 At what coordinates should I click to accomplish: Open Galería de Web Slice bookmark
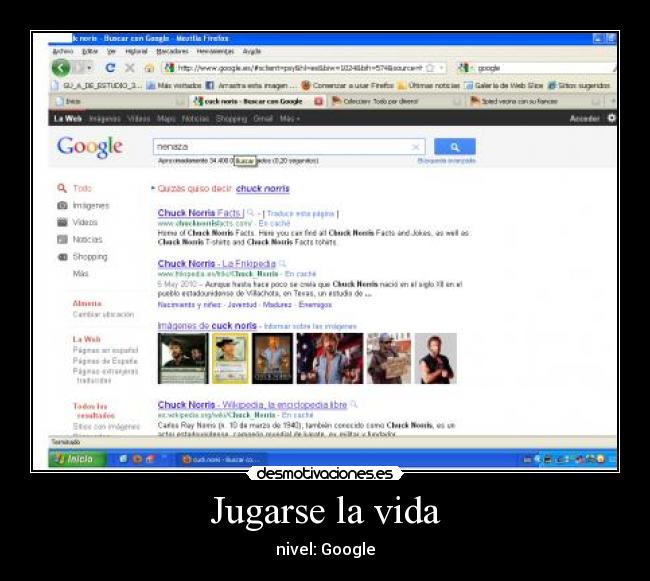504,85
